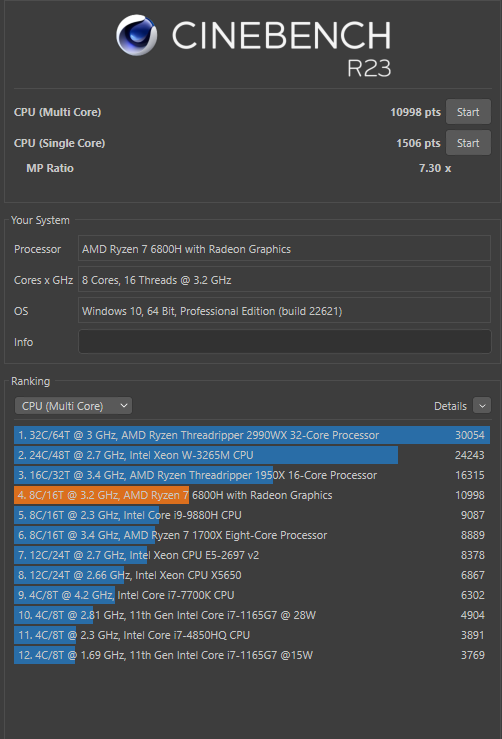Image resolution: width=502 pixels, height=739 pixels.
Task: Click the CPU (Multi Core) test label
Action: pos(58,112)
